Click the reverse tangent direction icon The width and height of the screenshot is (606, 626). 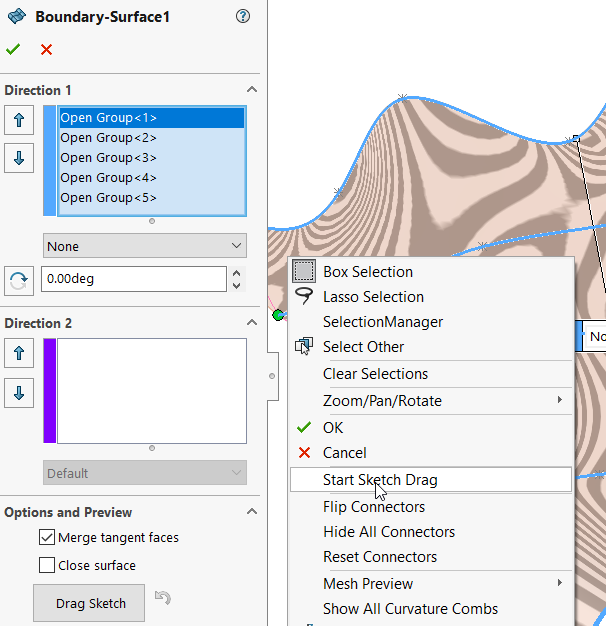point(19,281)
